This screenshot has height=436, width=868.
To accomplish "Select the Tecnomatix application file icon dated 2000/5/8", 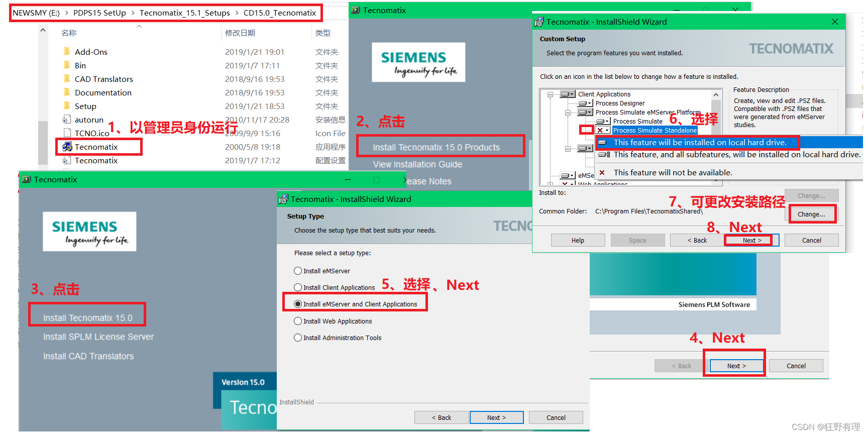I will 67,147.
